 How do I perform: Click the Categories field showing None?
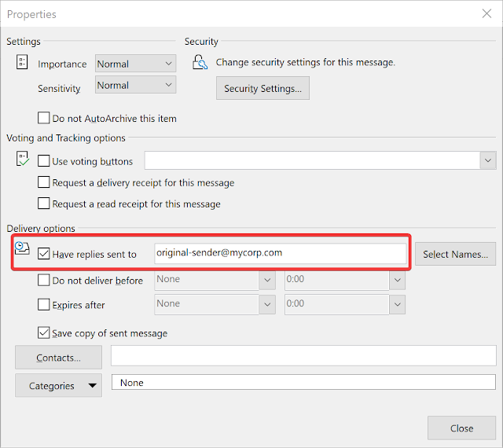point(303,382)
